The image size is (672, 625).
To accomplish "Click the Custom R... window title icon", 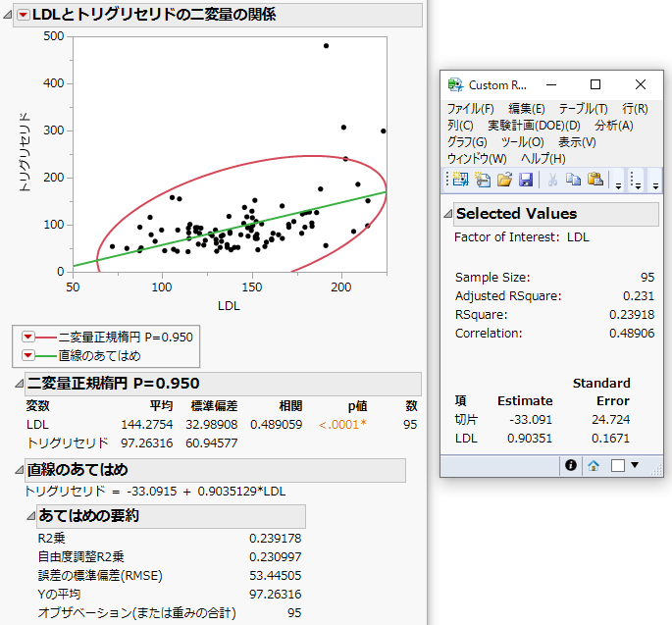I will (x=455, y=85).
